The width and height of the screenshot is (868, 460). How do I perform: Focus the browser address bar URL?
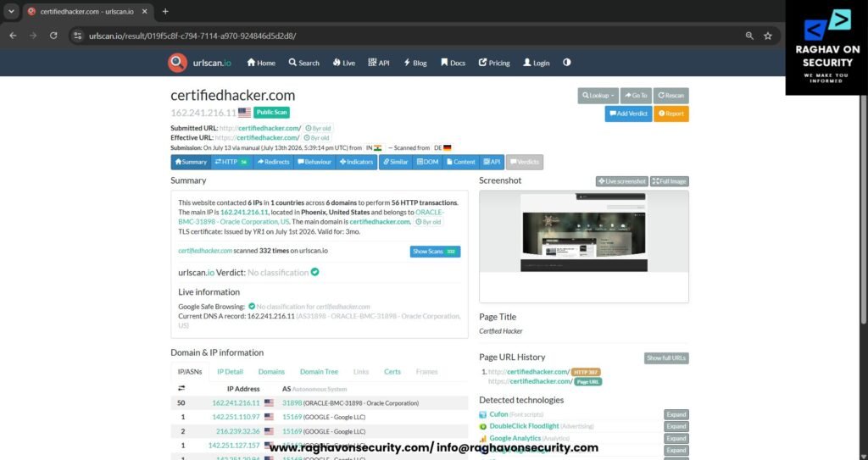[x=192, y=36]
